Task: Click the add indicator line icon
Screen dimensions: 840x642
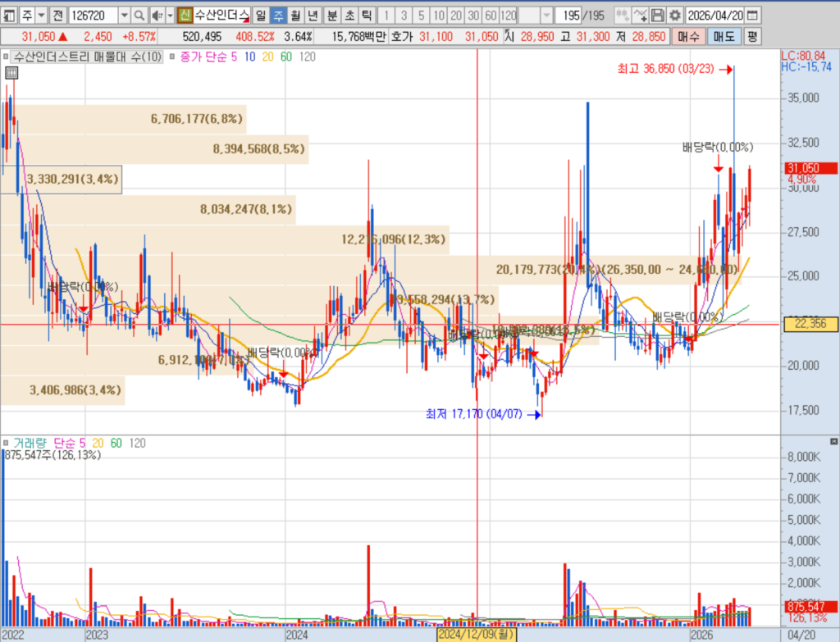Action: point(640,15)
